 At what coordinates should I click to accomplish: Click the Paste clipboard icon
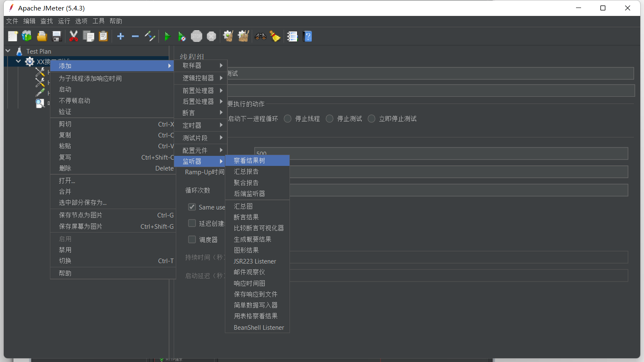point(103,36)
